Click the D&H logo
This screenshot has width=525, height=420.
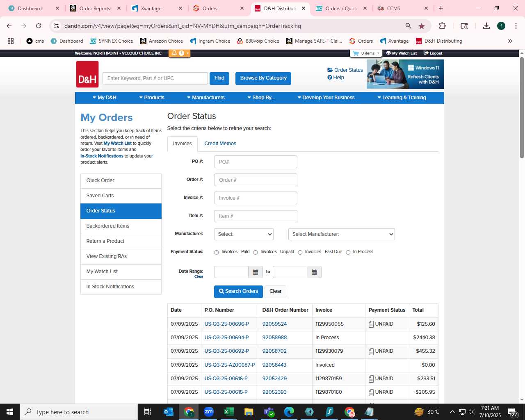point(87,74)
